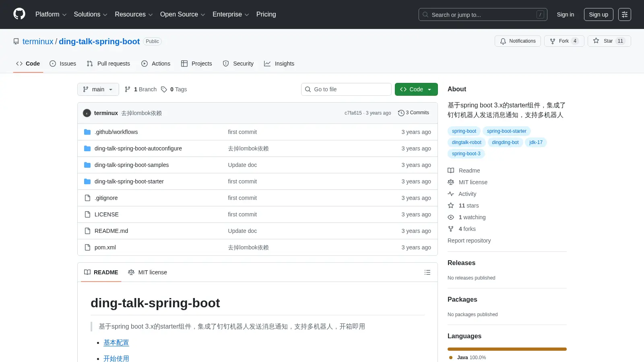
Task: Open the command palette icon button
Action: click(x=625, y=14)
